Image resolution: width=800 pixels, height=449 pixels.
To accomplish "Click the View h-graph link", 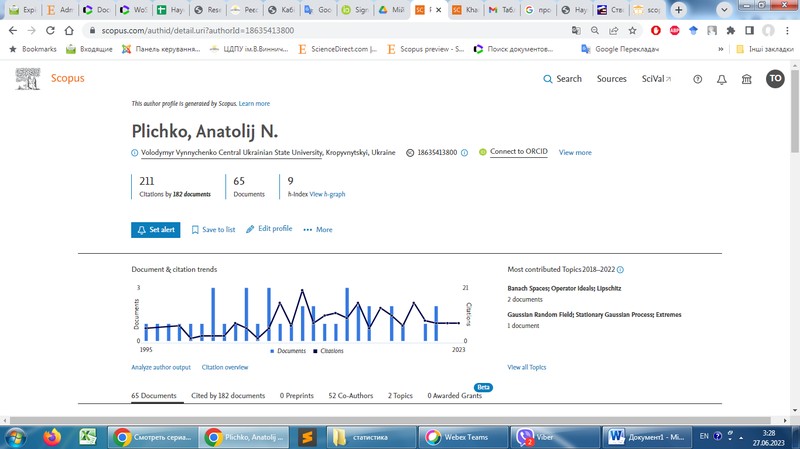I will (327, 194).
